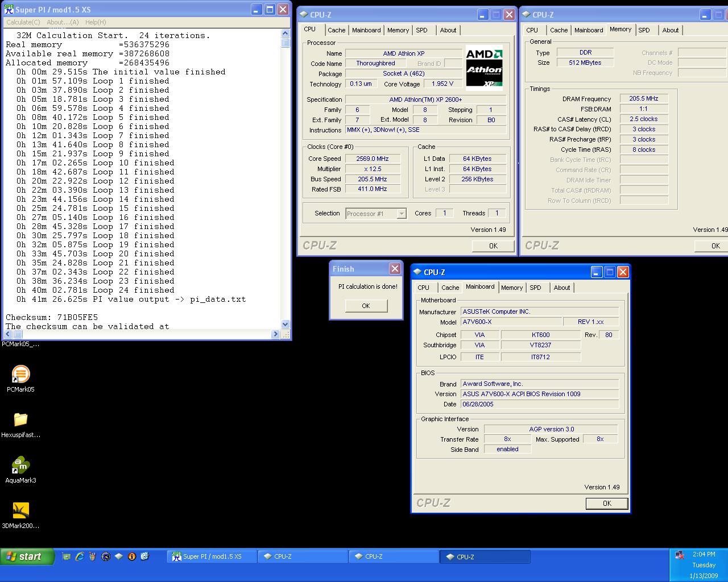Open the Calculate(C) menu in Super PI

pos(23,22)
